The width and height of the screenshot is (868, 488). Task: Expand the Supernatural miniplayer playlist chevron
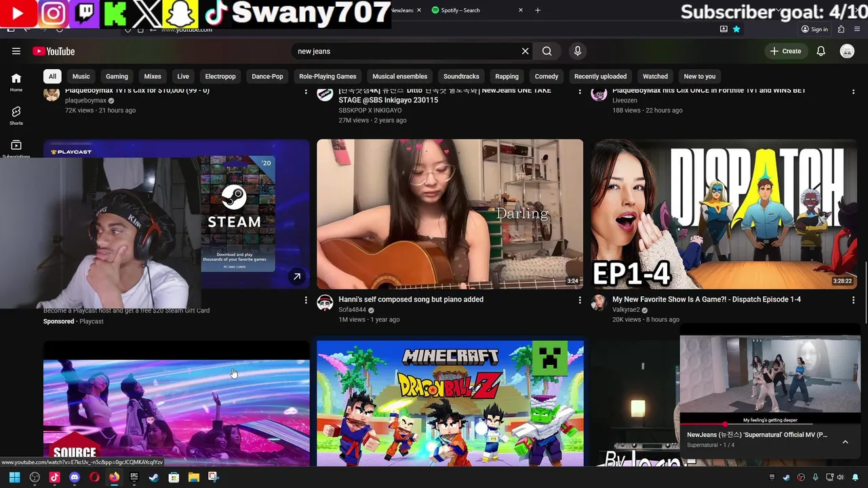(x=845, y=442)
